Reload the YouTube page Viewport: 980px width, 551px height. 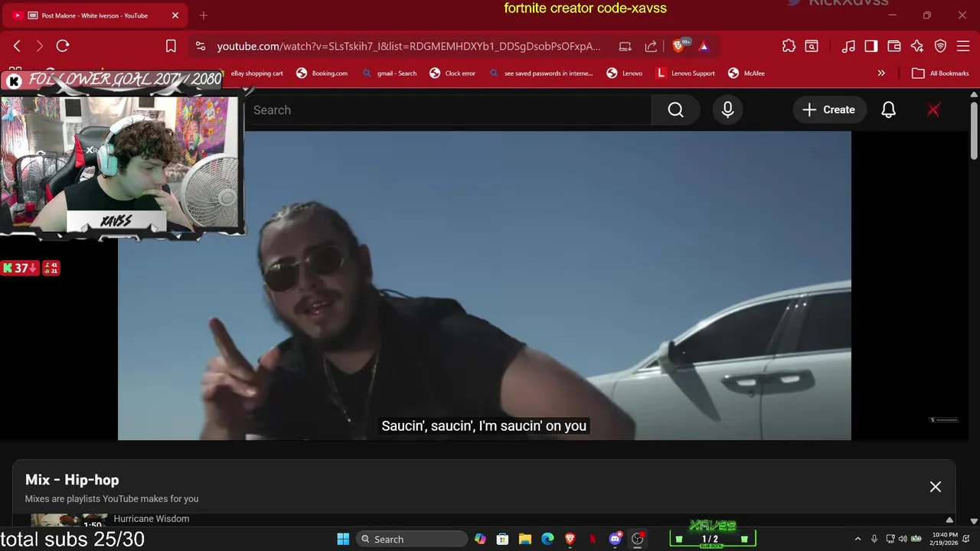click(x=63, y=46)
